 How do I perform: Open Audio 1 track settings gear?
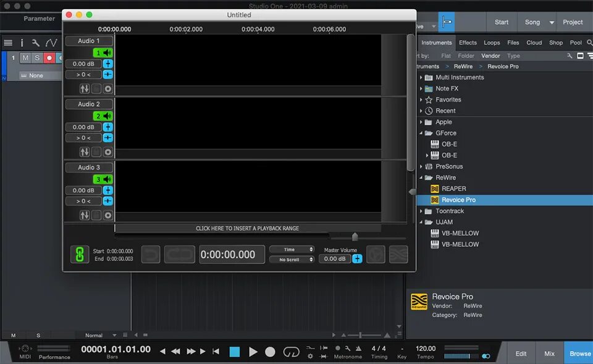(107, 89)
